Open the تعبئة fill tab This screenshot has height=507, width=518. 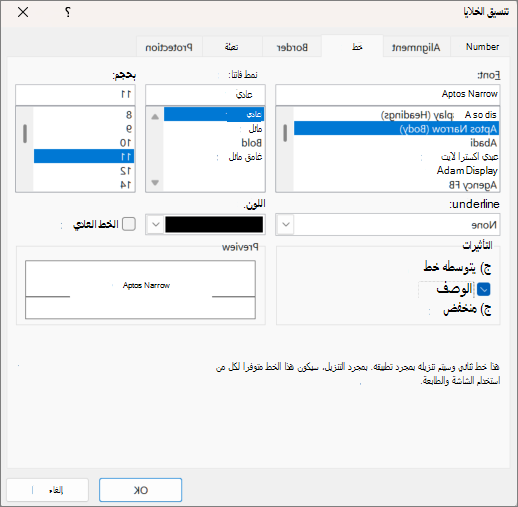[x=231, y=47]
